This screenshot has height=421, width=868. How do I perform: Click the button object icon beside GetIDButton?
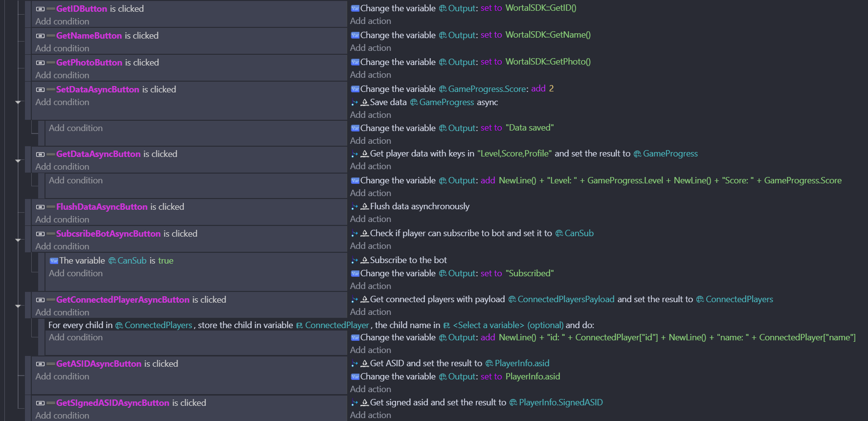click(x=41, y=9)
